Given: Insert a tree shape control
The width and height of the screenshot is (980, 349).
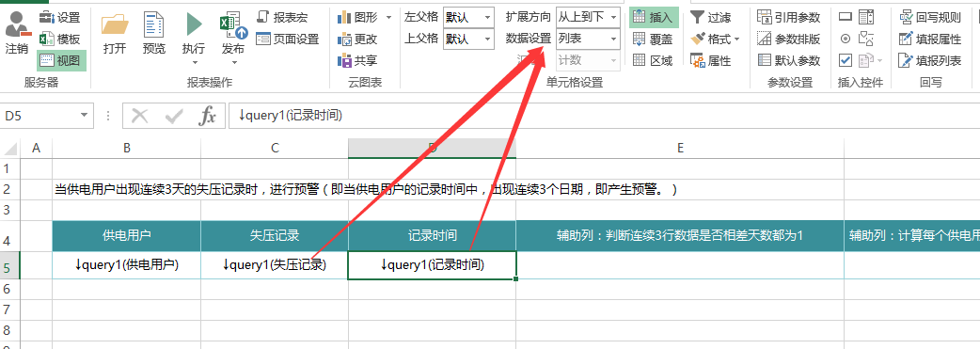Looking at the screenshot, I should [x=865, y=39].
